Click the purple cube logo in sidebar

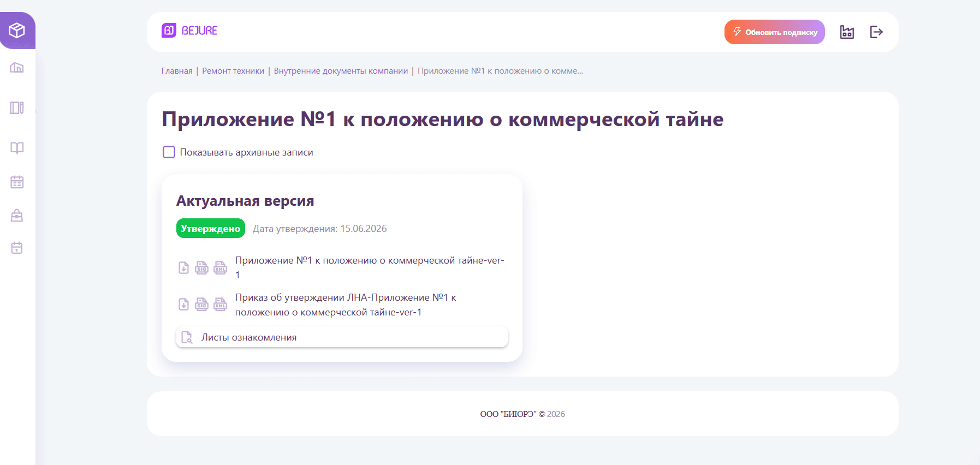pyautogui.click(x=17, y=31)
